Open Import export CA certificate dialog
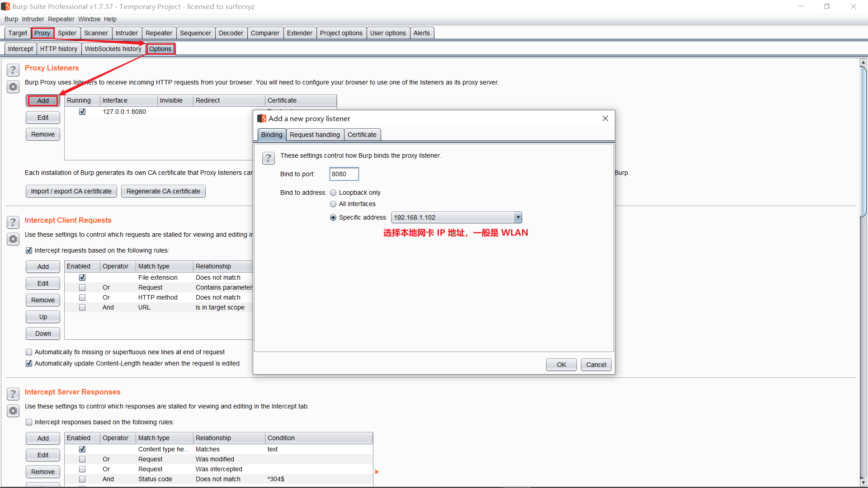 coord(71,191)
